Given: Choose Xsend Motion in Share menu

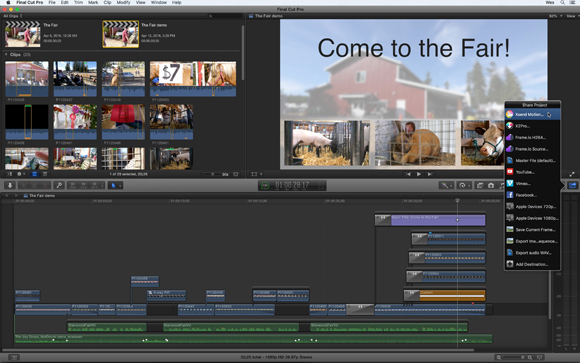Looking at the screenshot, I should point(532,114).
